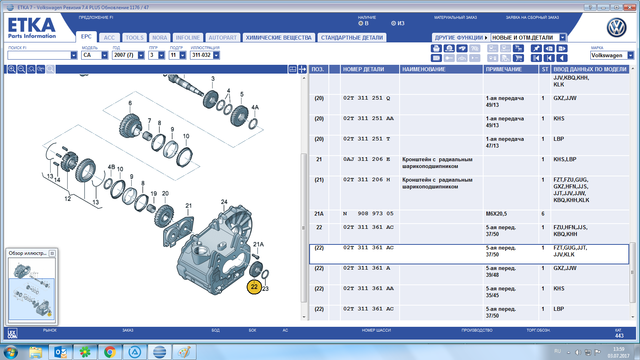This screenshot has width=640, height=360.
Task: Open the year '2007 (7)' dropdown
Action: coord(141,55)
